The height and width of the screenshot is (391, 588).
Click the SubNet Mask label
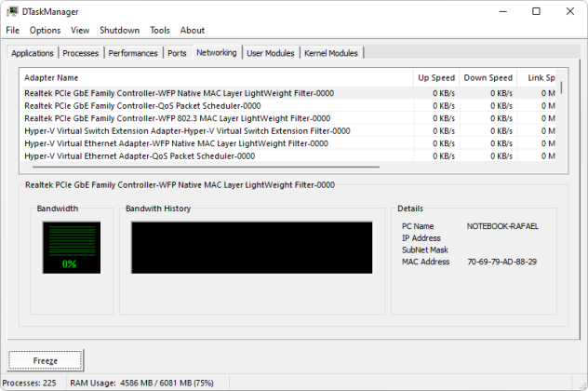tap(425, 249)
